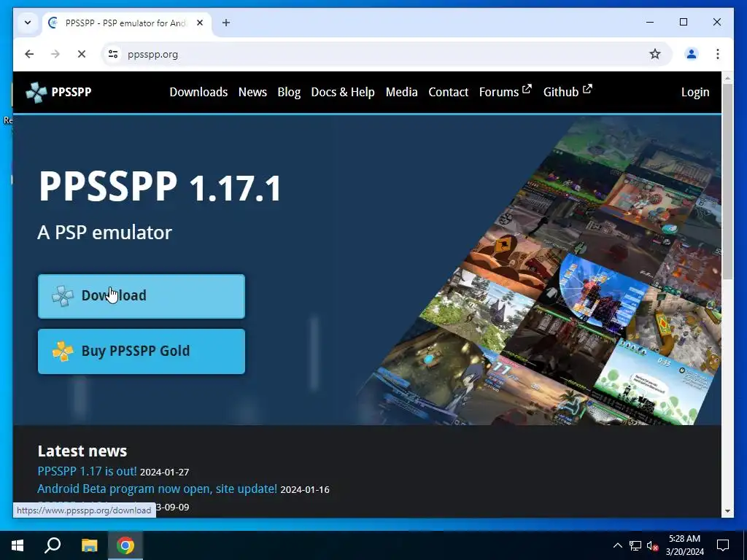Open the Windows Start menu
This screenshot has height=560, width=747.
18,545
